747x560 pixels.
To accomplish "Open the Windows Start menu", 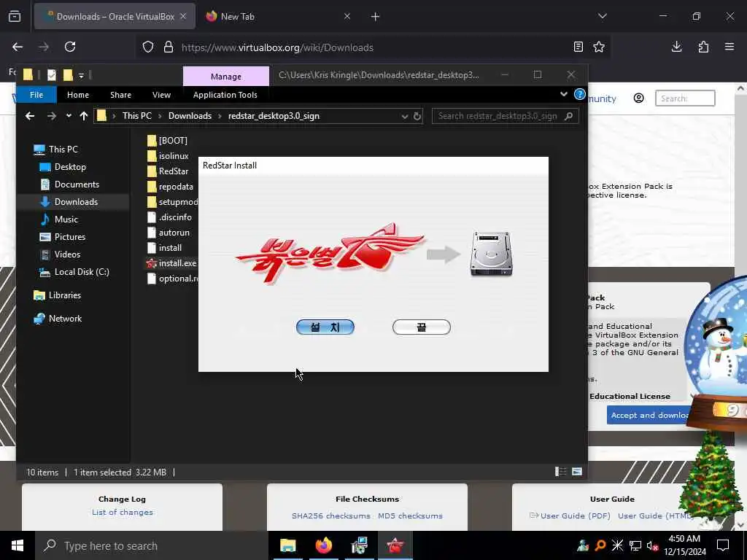I will (x=18, y=545).
